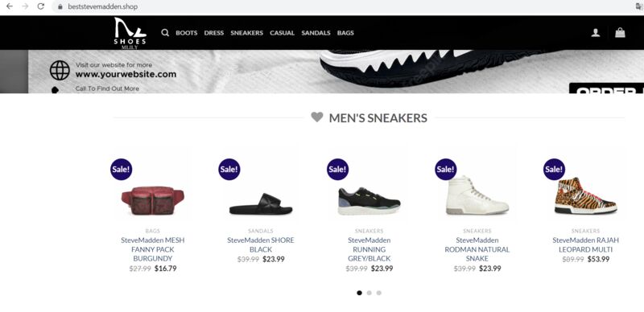Select the first carousel dot
This screenshot has height=312, width=644.
(359, 293)
